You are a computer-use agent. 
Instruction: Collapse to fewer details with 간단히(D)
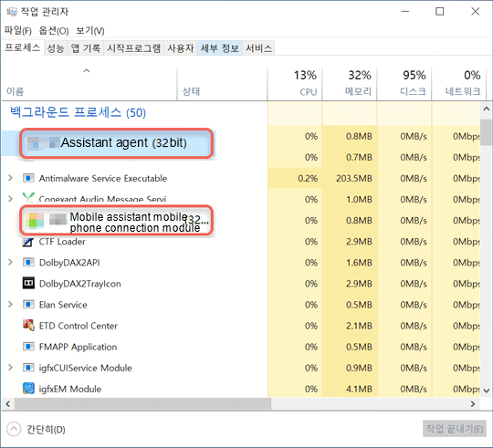coord(36,429)
